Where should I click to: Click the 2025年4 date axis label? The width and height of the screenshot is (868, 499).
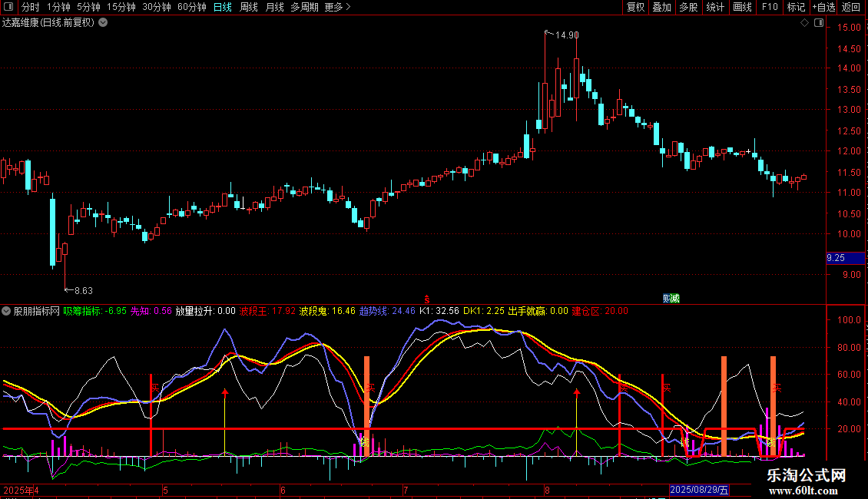point(21,490)
